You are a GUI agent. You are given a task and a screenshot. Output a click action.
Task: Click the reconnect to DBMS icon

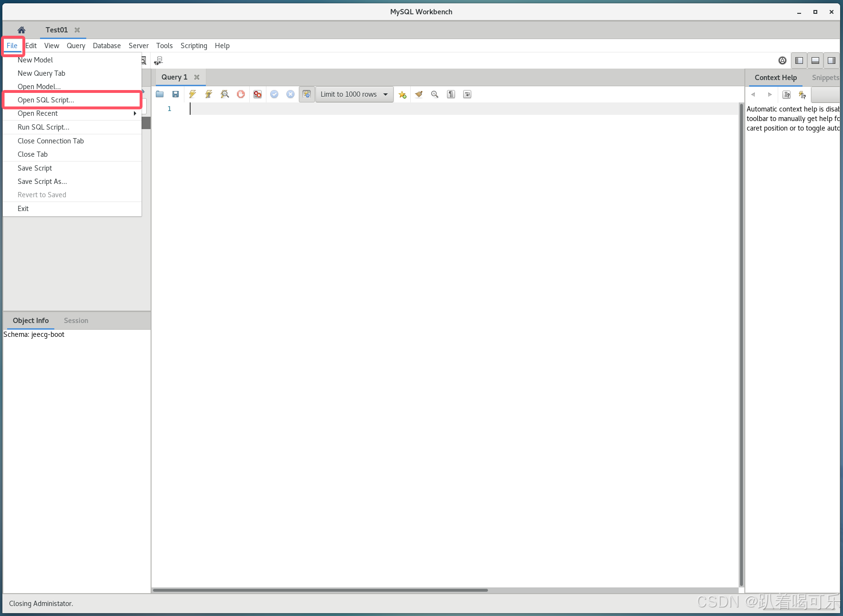click(159, 61)
